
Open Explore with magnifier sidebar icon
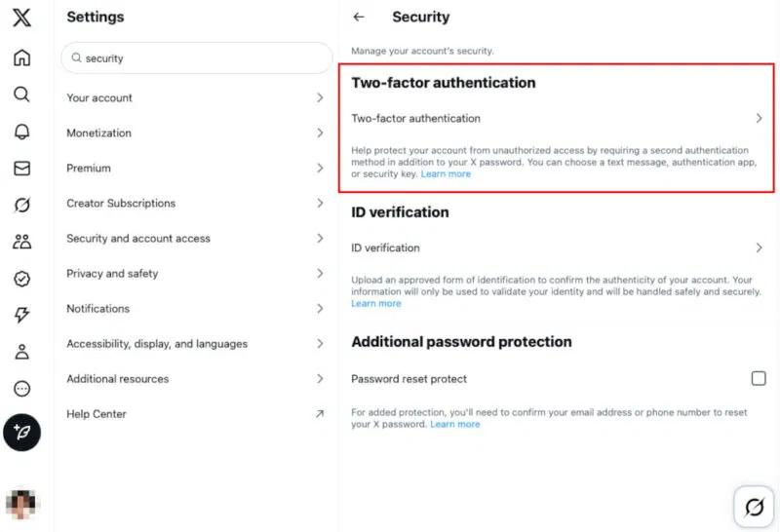pyautogui.click(x=21, y=94)
